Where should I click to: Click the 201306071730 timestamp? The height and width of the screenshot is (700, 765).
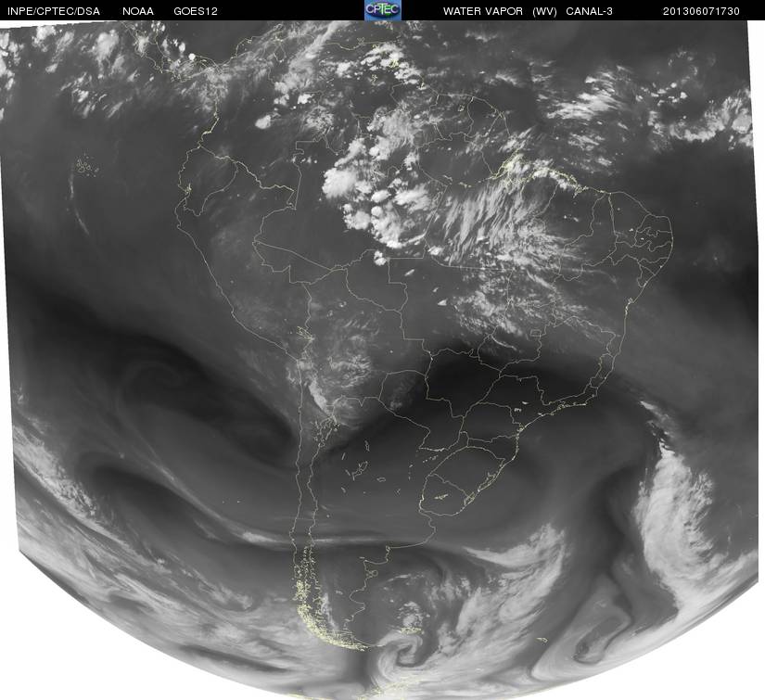coord(701,11)
